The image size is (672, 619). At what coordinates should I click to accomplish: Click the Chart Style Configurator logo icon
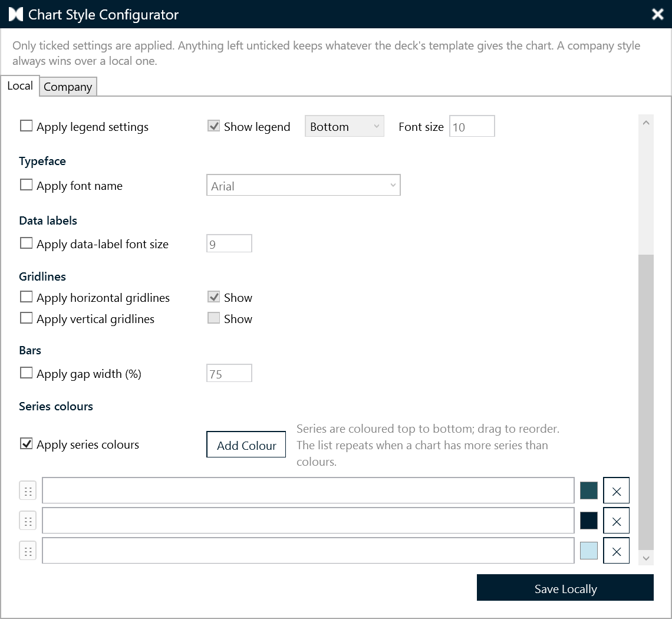click(x=16, y=14)
